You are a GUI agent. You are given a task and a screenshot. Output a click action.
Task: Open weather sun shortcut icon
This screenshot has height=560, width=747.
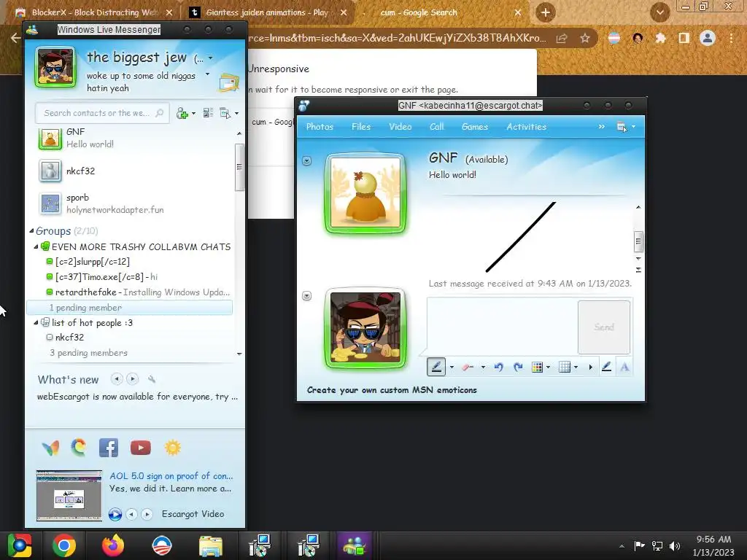[172, 448]
